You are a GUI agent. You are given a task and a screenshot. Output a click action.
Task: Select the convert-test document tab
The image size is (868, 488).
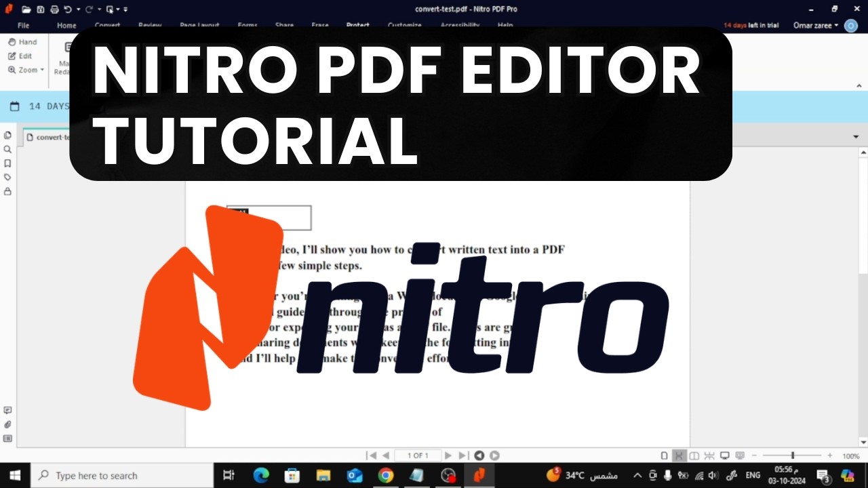click(46, 137)
